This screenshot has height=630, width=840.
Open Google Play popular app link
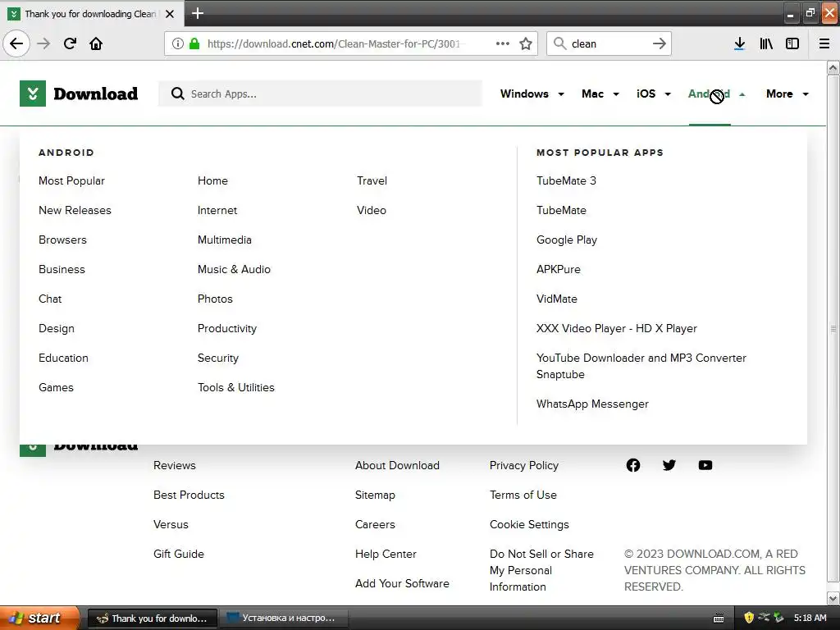click(566, 240)
